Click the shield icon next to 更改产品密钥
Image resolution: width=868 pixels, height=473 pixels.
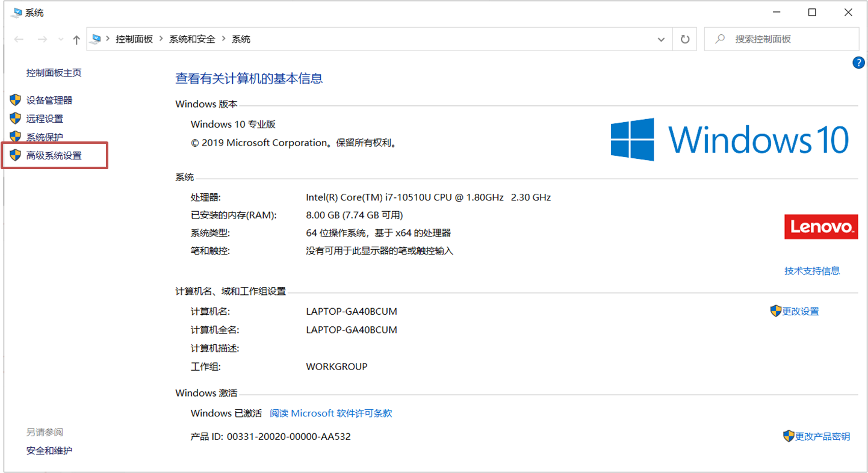(x=789, y=436)
